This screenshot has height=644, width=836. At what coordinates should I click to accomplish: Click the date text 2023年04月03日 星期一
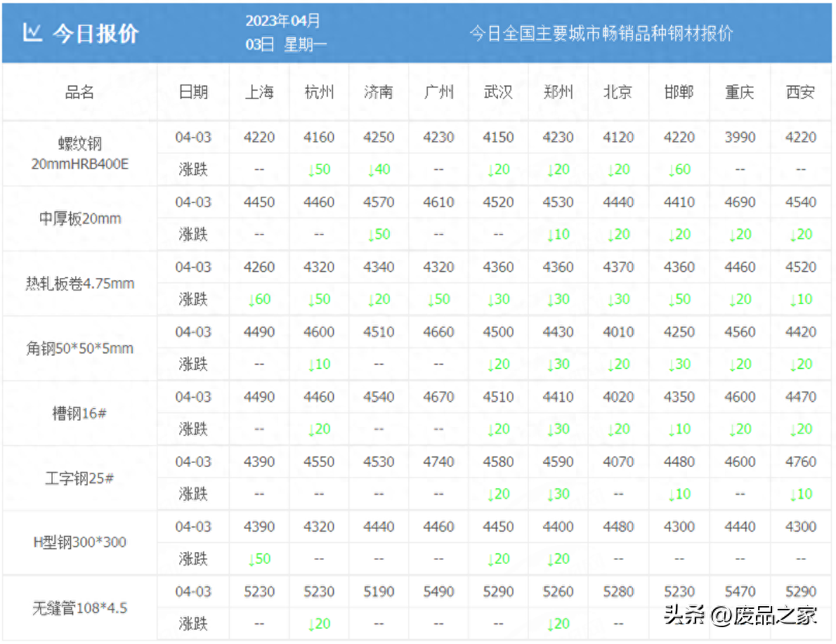tap(283, 32)
